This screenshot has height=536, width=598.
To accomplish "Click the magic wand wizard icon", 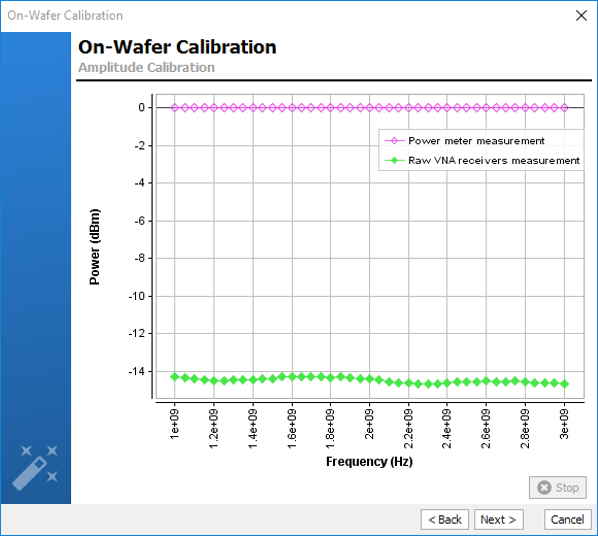I will pos(35,467).
